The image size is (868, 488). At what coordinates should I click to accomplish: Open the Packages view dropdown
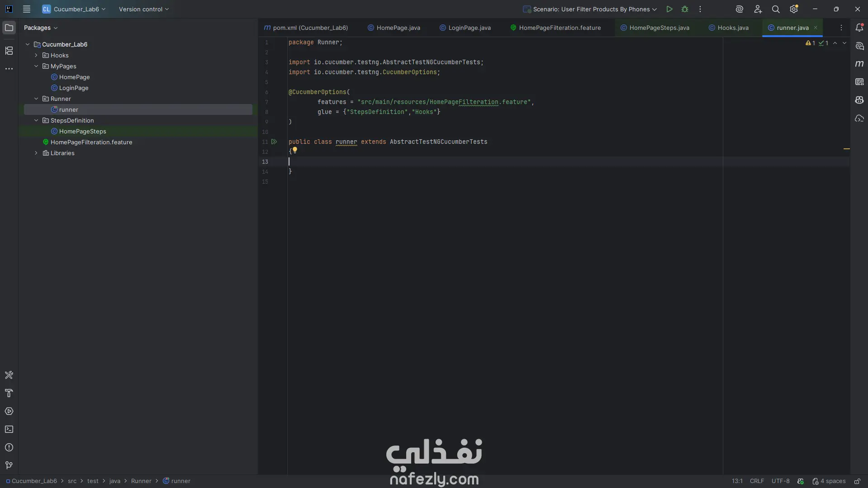(41, 28)
